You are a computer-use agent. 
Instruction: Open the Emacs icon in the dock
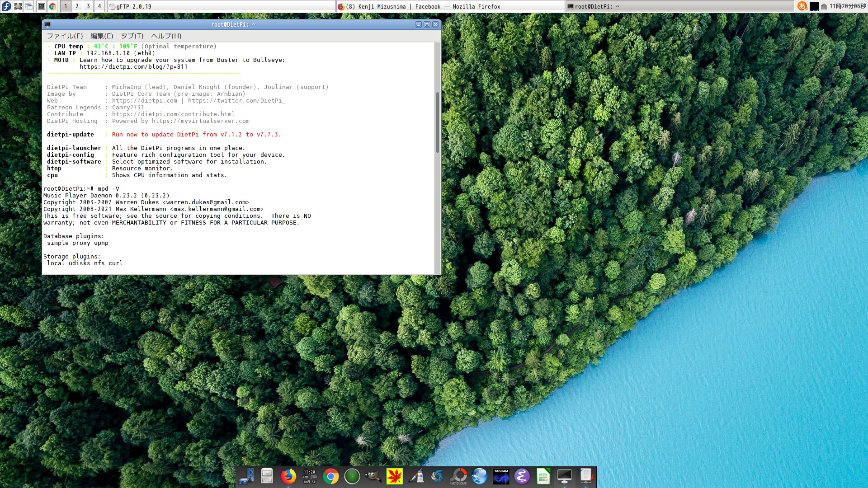point(522,476)
